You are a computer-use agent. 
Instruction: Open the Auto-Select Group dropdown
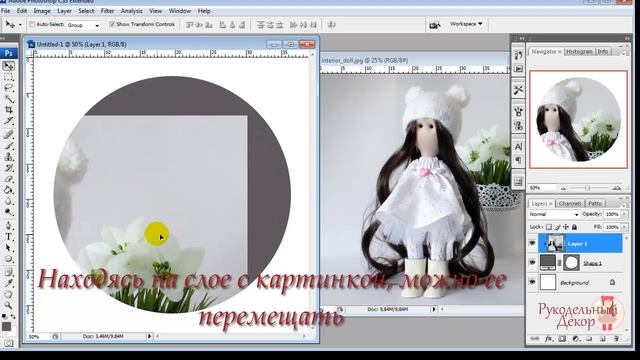click(x=84, y=25)
